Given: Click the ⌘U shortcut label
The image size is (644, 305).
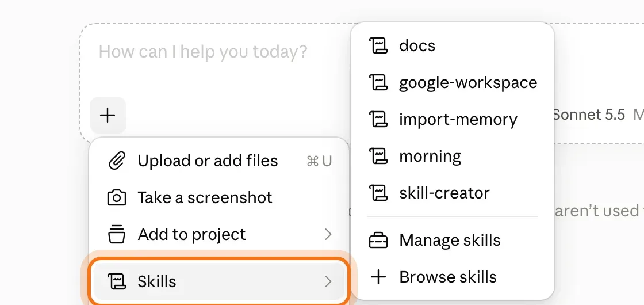Looking at the screenshot, I should [x=319, y=161].
